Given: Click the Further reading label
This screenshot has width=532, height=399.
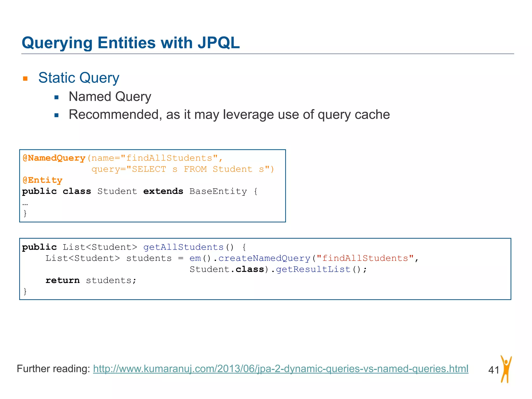Looking at the screenshot, I should tap(53, 369).
